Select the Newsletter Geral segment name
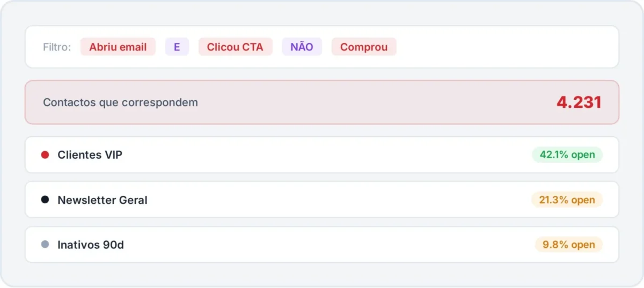Image resolution: width=644 pixels, height=288 pixels. tap(103, 200)
